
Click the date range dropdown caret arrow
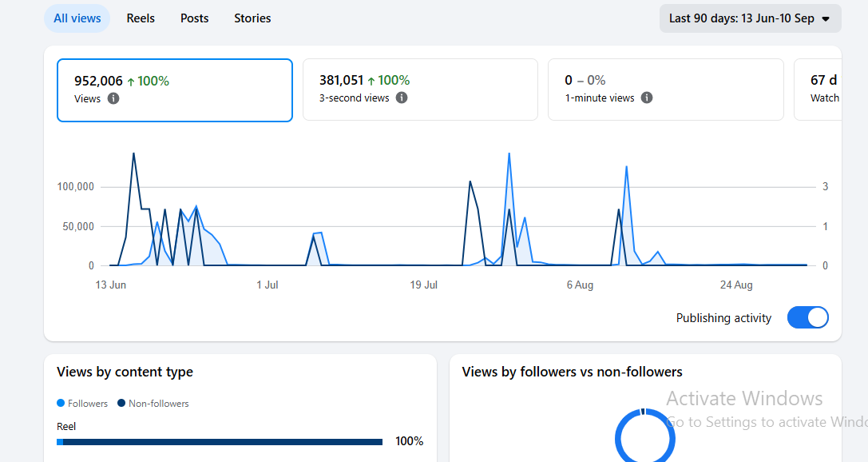tap(826, 19)
